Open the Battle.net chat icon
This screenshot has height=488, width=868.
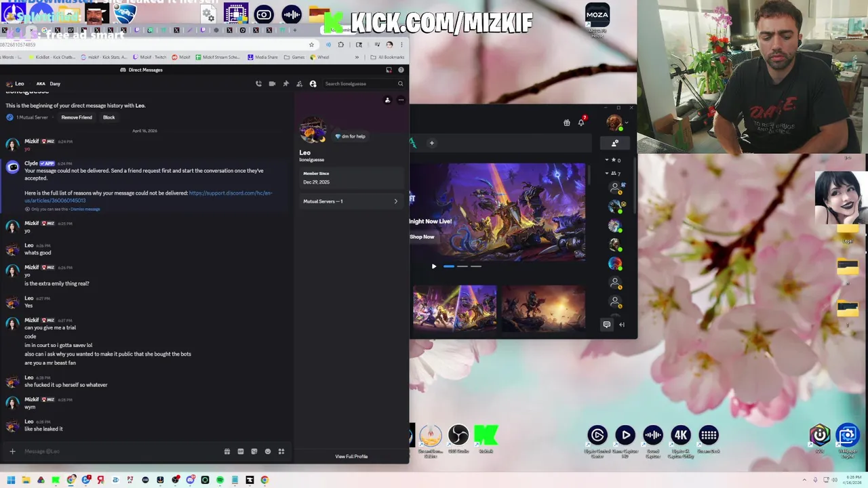[607, 325]
